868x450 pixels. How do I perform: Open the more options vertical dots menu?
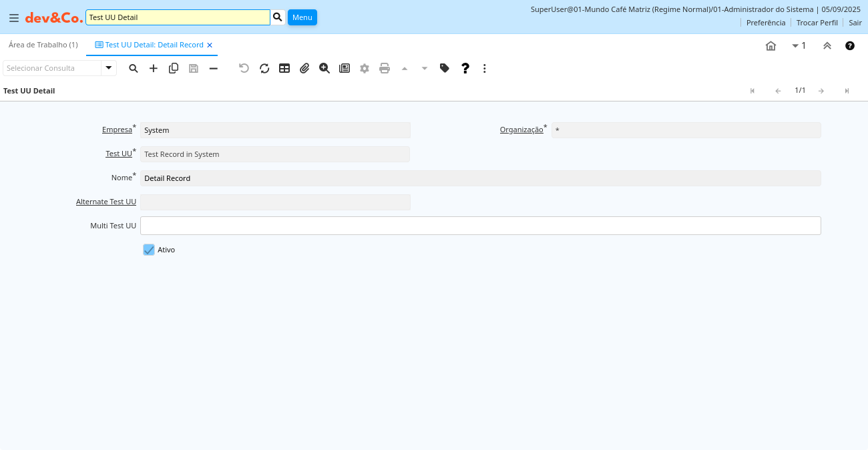485,68
